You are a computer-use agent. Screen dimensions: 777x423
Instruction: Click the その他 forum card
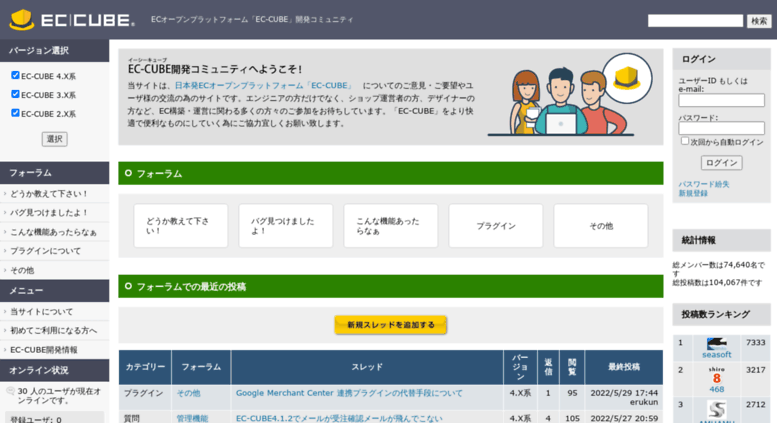[601, 226]
